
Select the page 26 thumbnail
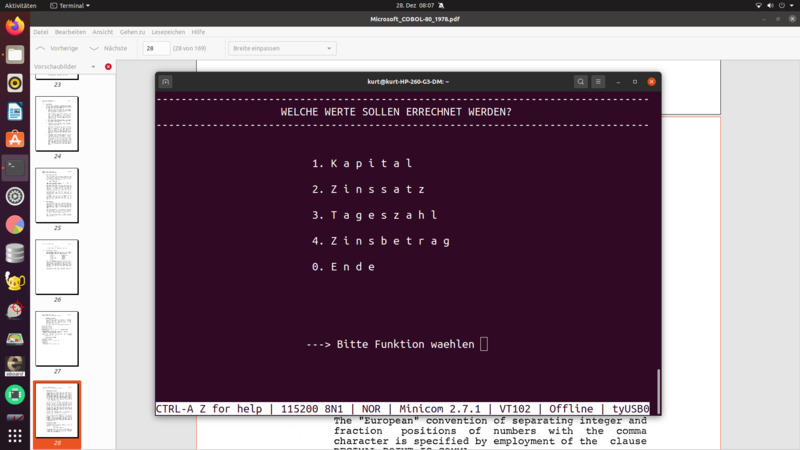57,267
